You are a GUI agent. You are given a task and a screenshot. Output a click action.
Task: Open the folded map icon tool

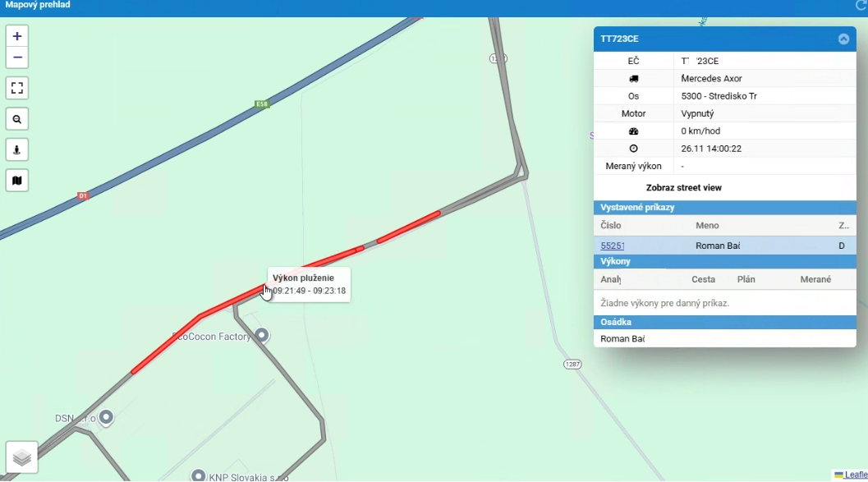click(x=17, y=181)
